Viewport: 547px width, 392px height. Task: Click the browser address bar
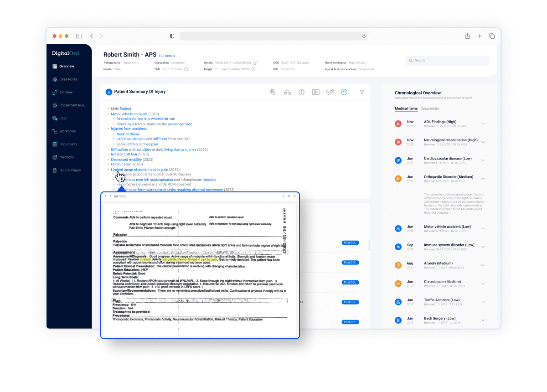(273, 36)
